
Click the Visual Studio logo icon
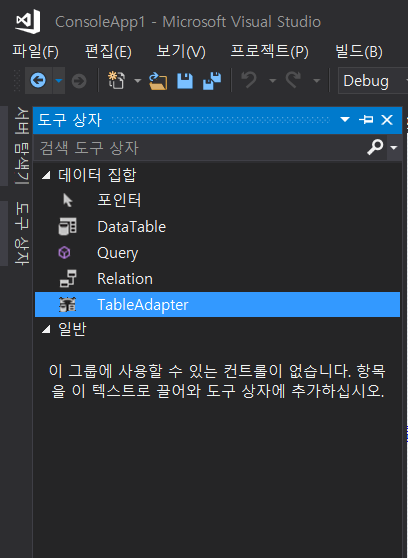click(28, 21)
